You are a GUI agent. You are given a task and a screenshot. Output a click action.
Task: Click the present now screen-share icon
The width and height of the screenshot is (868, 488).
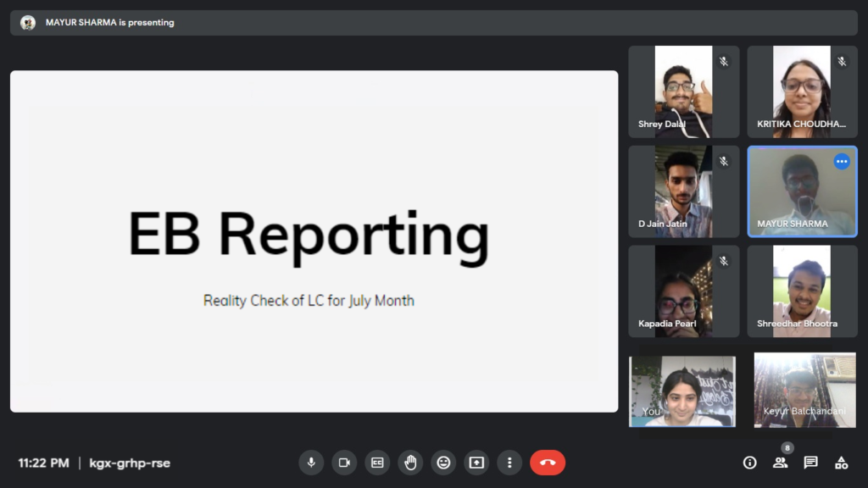click(476, 463)
